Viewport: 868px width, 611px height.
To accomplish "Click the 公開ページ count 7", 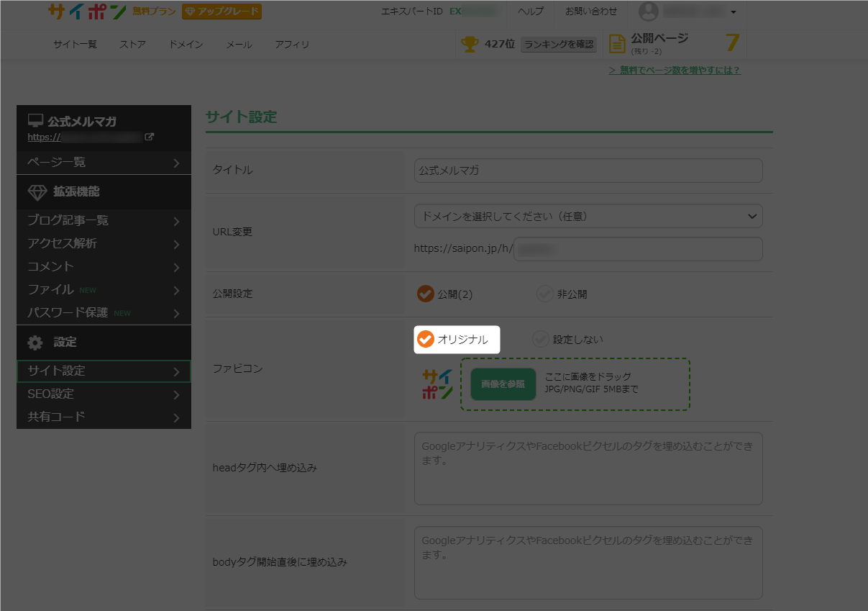I will 732,43.
